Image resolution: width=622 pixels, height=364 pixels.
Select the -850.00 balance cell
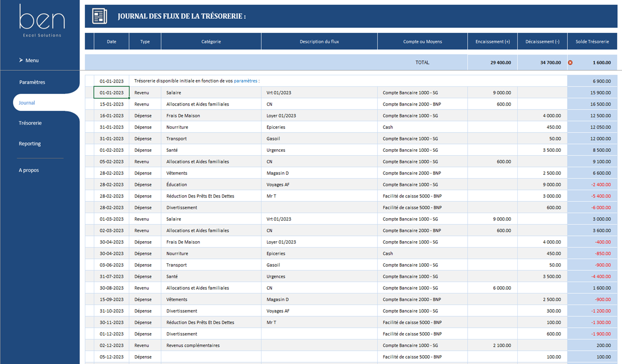click(592, 253)
